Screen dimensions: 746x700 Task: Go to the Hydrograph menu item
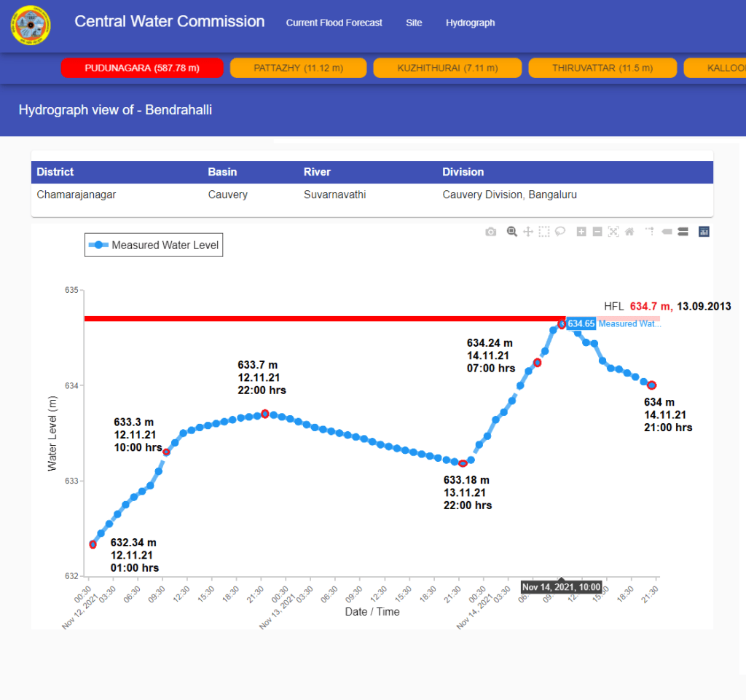(470, 23)
